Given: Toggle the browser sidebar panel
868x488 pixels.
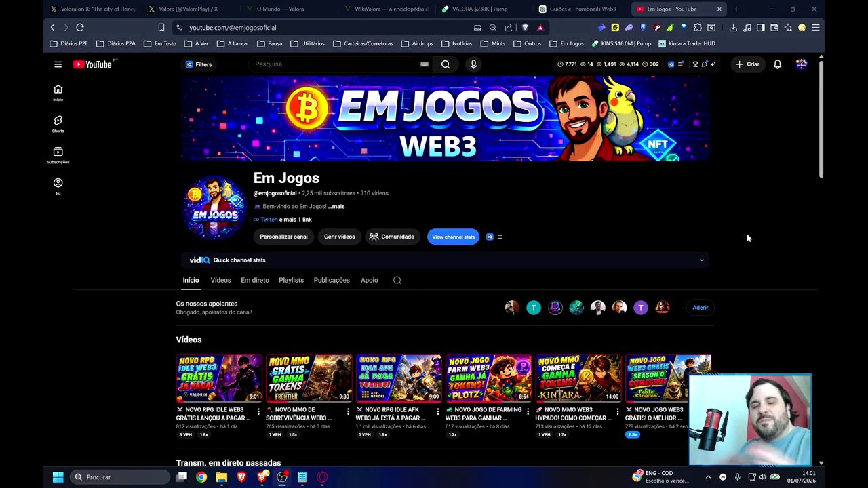Looking at the screenshot, I should (761, 28).
